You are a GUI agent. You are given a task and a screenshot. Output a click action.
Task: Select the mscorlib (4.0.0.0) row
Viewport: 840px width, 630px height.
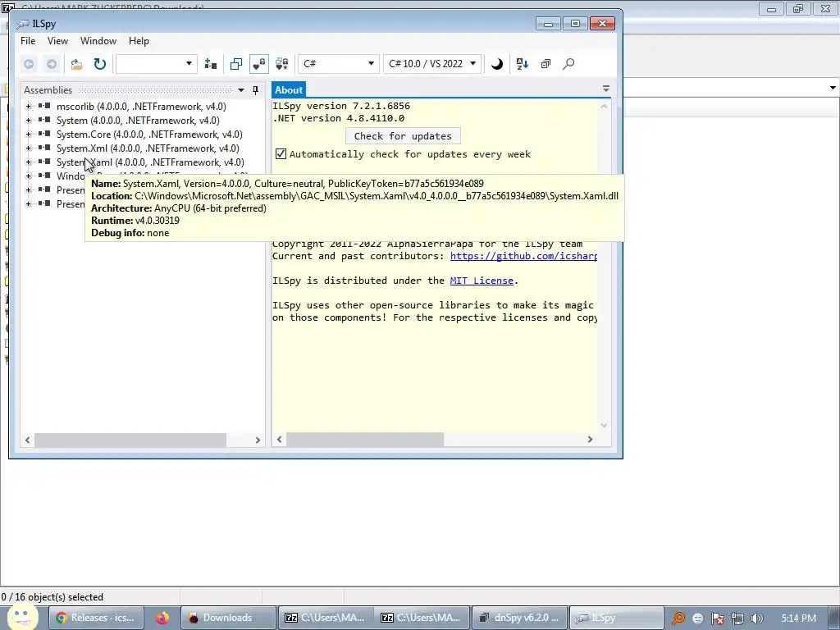(141, 107)
